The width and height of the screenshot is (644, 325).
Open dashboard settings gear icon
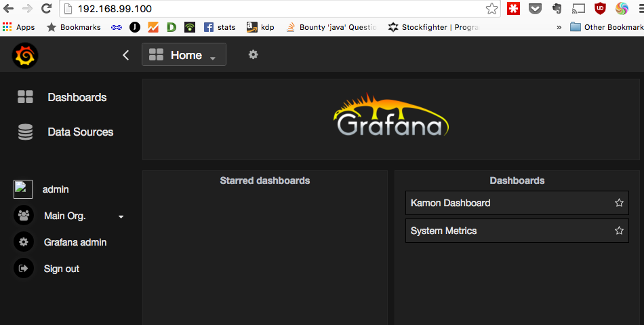pyautogui.click(x=253, y=54)
